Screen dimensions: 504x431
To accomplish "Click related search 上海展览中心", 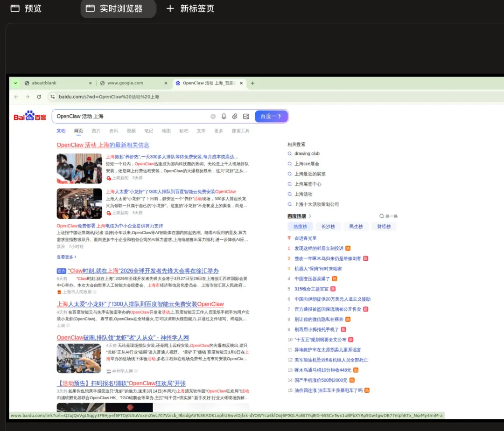I will pos(308,184).
